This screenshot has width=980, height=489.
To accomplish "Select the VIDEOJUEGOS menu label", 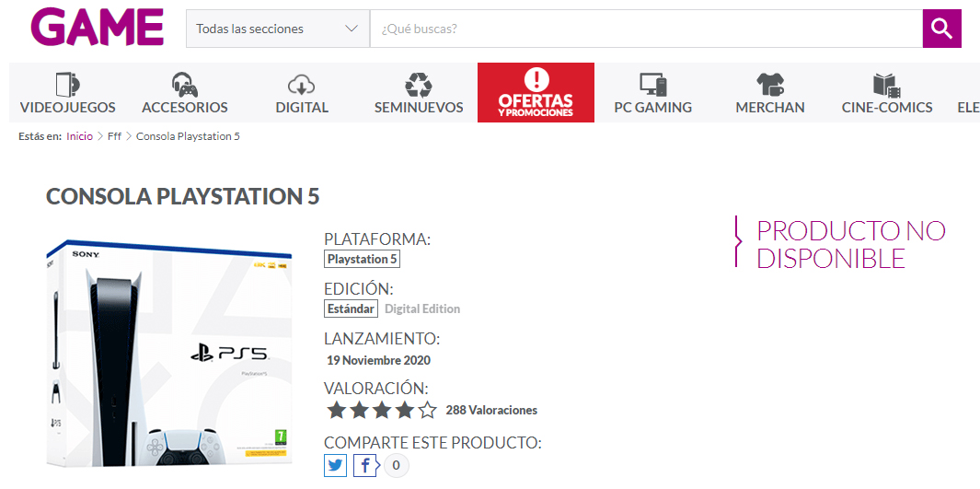I will point(67,108).
